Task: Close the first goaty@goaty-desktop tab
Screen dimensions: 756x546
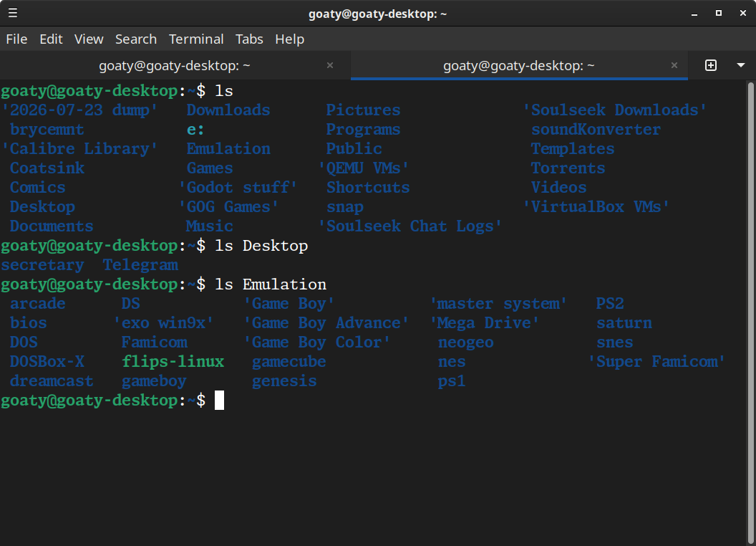Action: tap(330, 65)
